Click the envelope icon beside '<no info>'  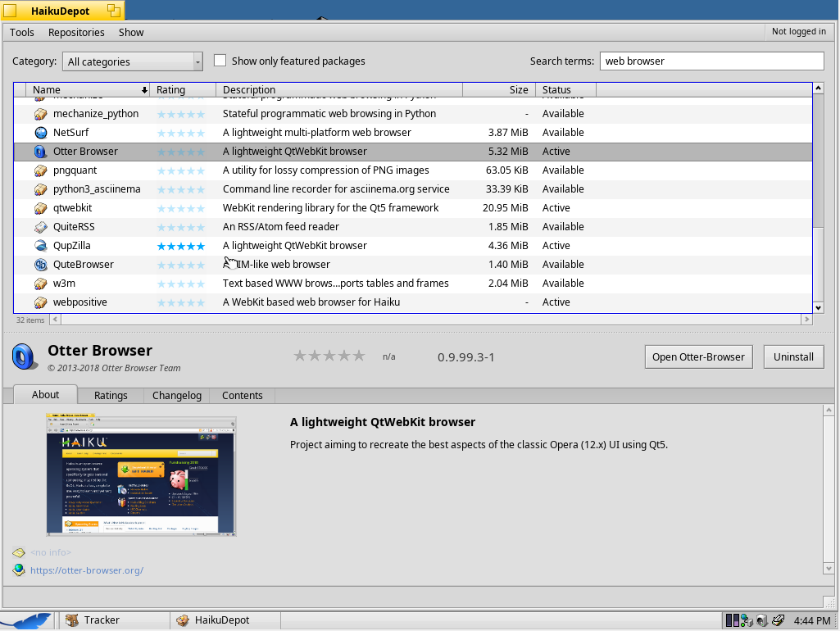point(19,552)
